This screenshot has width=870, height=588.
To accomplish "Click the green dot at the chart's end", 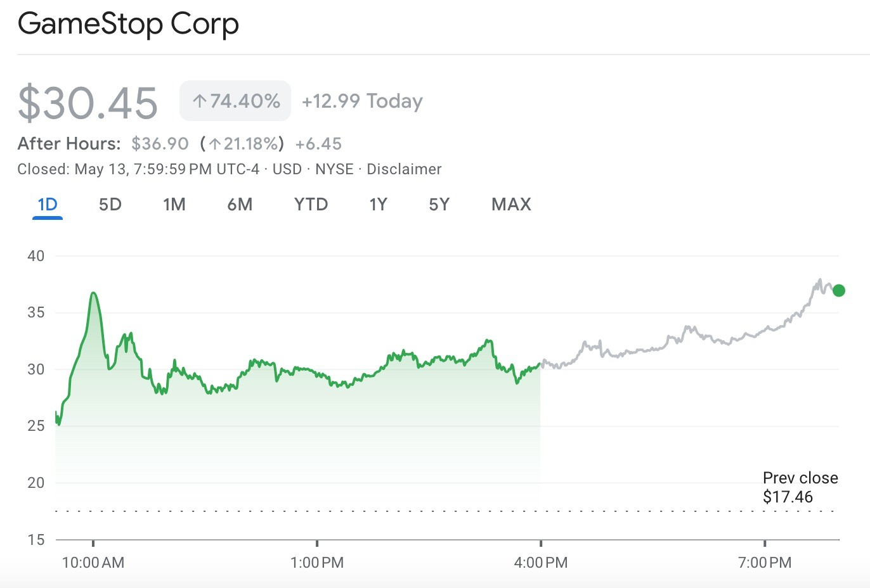I will tap(838, 291).
